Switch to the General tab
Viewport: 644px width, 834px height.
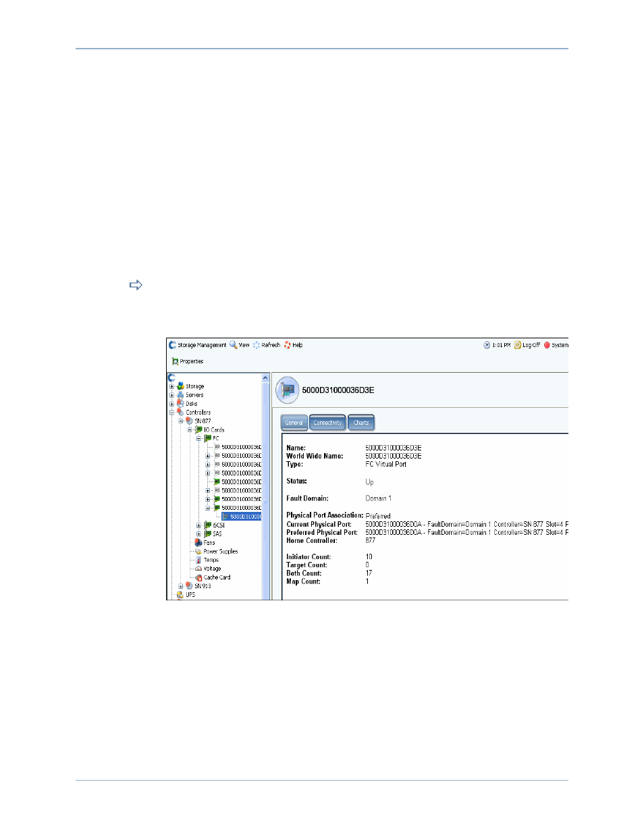pyautogui.click(x=294, y=423)
